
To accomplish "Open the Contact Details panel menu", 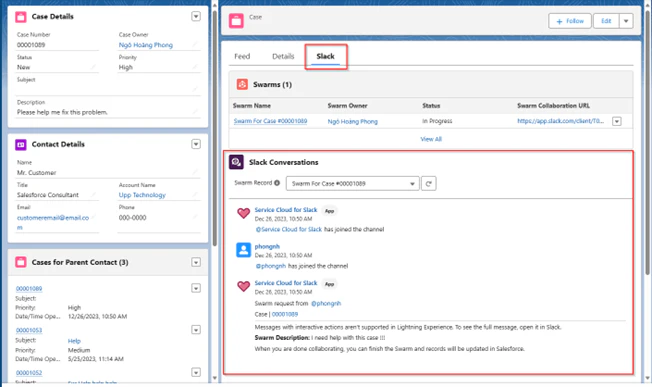I will coord(196,144).
